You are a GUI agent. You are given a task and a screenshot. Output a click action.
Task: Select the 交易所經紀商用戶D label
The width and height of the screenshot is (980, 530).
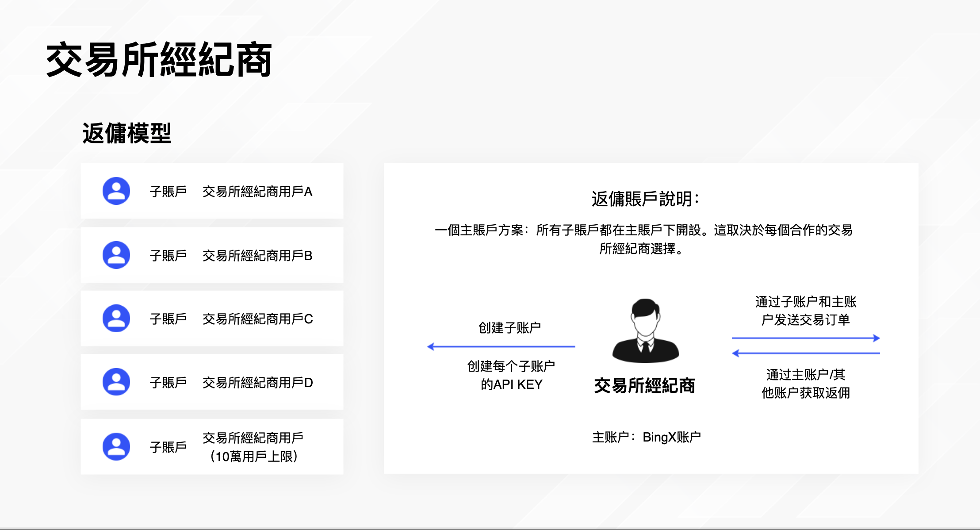[257, 382]
